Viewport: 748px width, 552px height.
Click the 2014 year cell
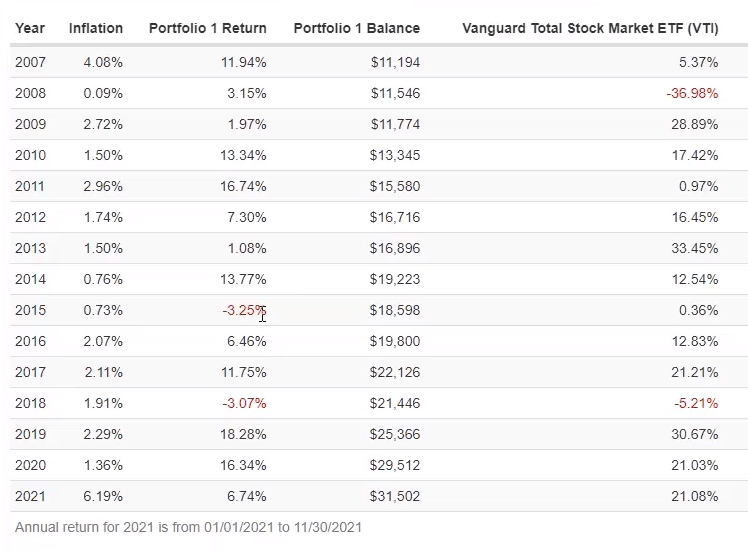pyautogui.click(x=31, y=279)
